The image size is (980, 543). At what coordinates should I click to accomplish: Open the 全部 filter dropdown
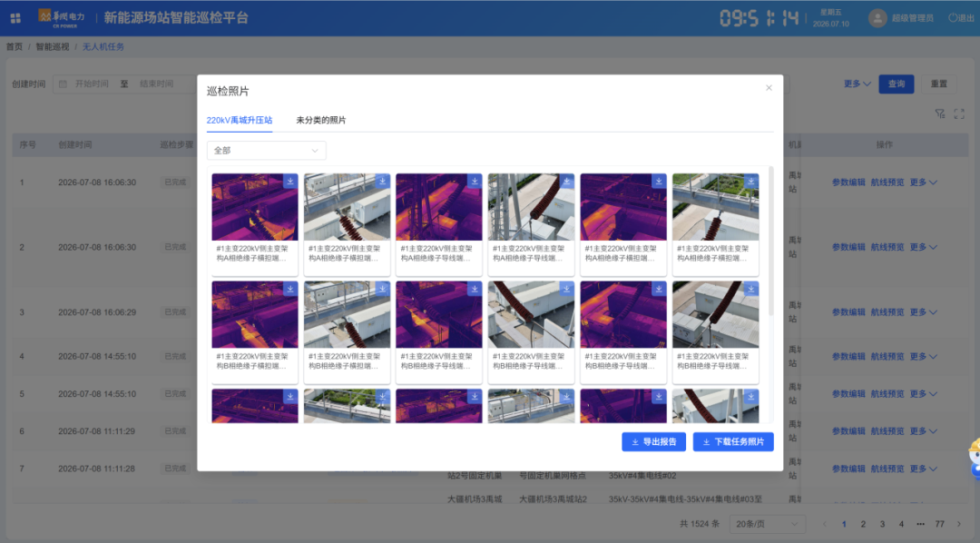coord(266,150)
